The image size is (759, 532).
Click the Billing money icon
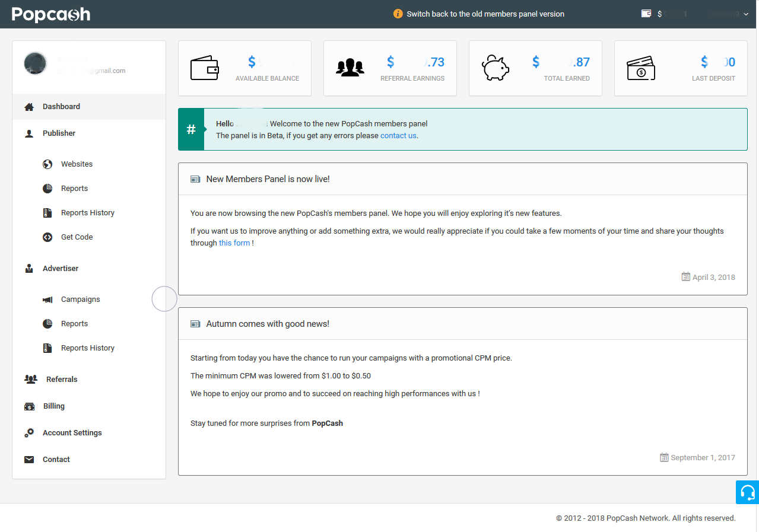tap(29, 406)
